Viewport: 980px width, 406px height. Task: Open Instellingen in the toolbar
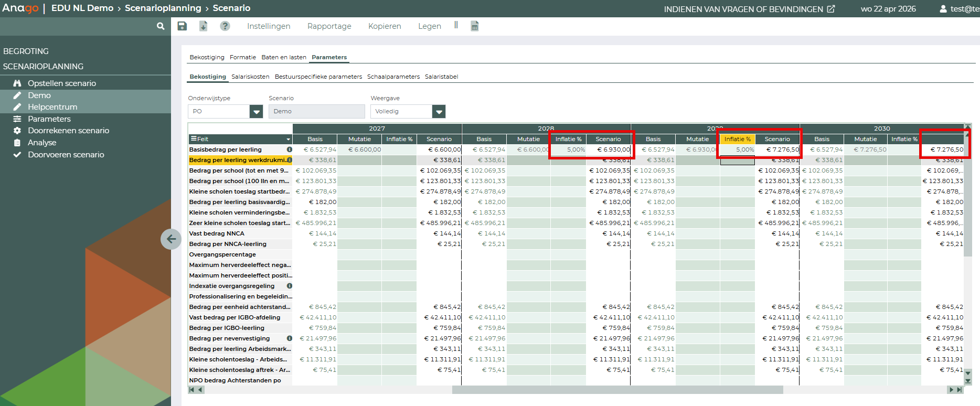pos(269,26)
